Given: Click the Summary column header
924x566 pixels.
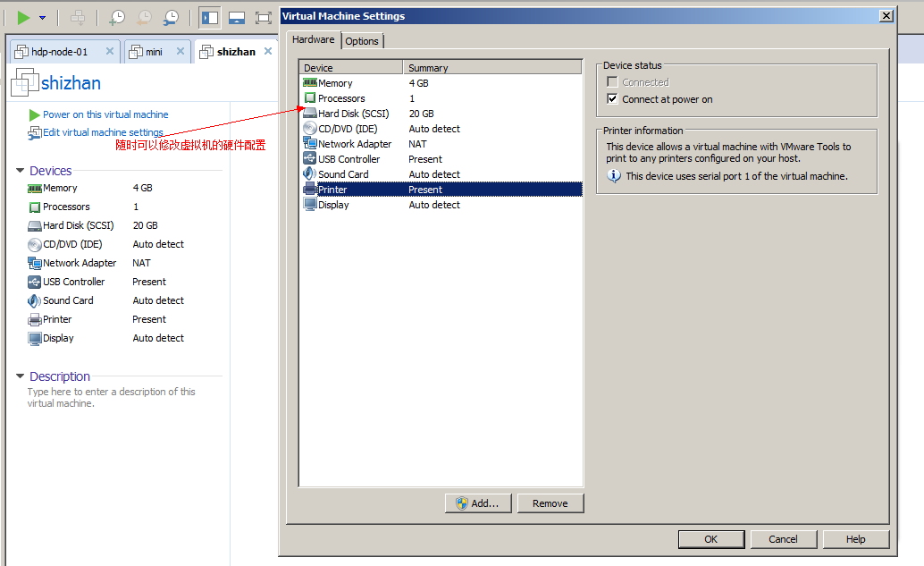Looking at the screenshot, I should pyautogui.click(x=492, y=68).
